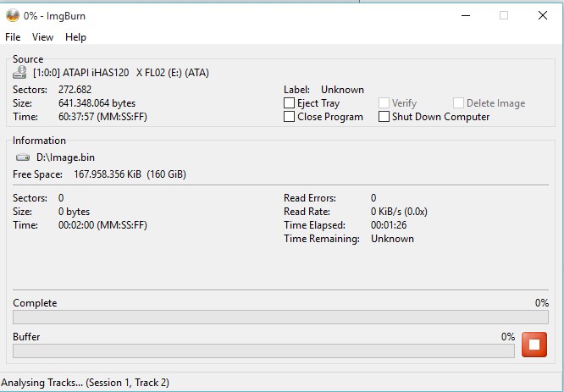Close the ImgBurn window
The width and height of the screenshot is (564, 392).
click(x=543, y=15)
